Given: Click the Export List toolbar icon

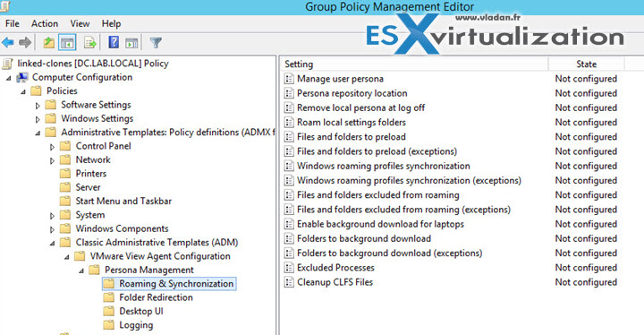Looking at the screenshot, I should (x=90, y=42).
